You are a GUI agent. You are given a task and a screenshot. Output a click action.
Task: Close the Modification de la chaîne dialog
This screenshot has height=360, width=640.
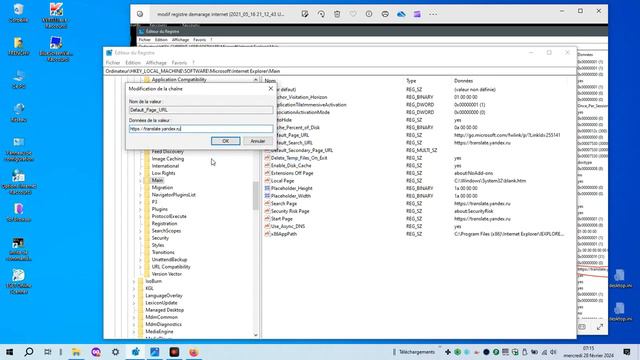(x=270, y=89)
